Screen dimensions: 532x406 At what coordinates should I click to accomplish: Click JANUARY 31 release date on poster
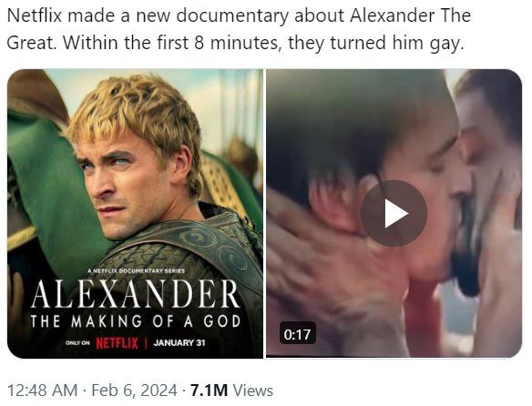(x=179, y=343)
